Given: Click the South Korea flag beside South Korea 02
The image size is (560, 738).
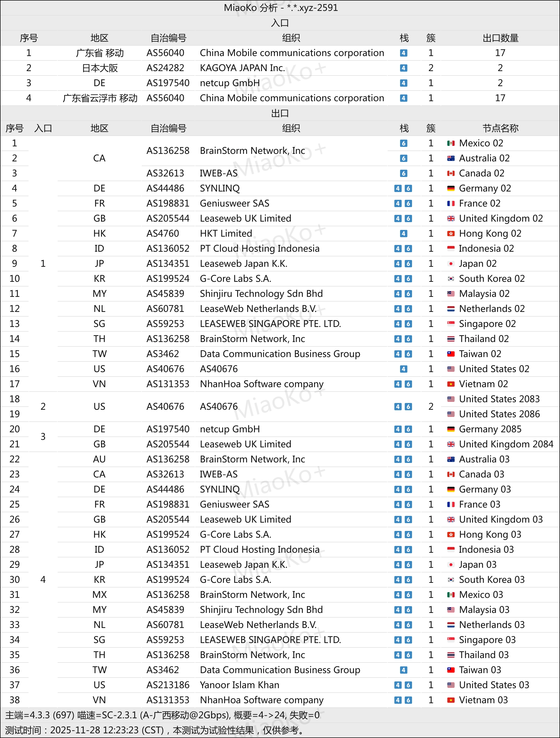Looking at the screenshot, I should [x=450, y=279].
